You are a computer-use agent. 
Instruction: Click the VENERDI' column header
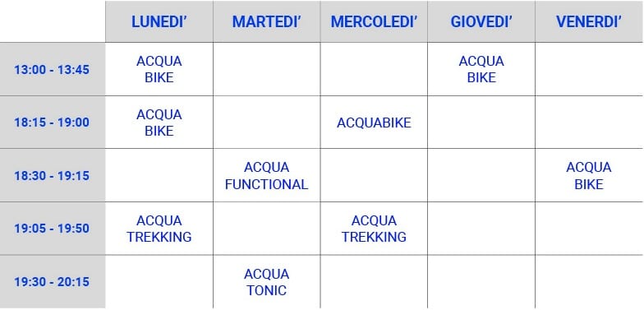coord(589,21)
